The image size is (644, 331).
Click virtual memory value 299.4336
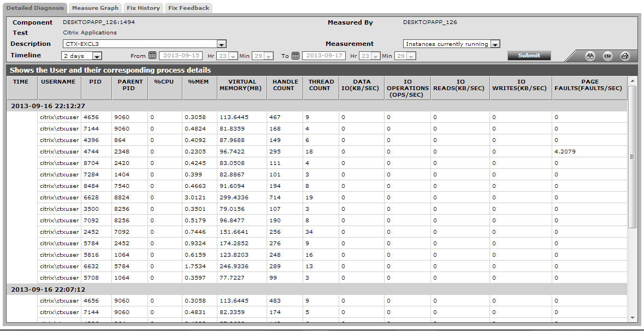click(234, 198)
